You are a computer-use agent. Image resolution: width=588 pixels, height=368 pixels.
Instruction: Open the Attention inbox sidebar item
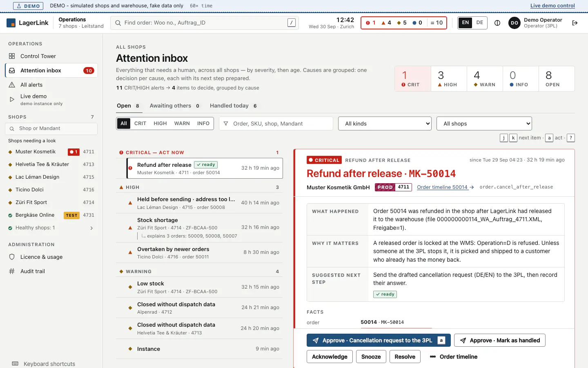click(x=51, y=70)
